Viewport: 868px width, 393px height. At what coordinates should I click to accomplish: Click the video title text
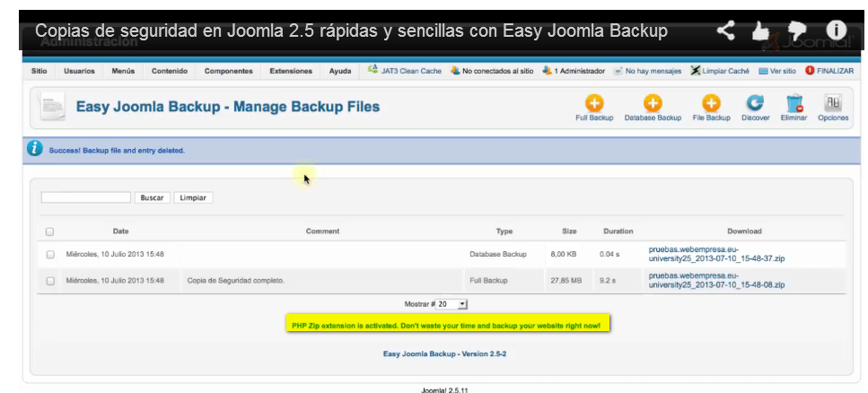pyautogui.click(x=352, y=31)
